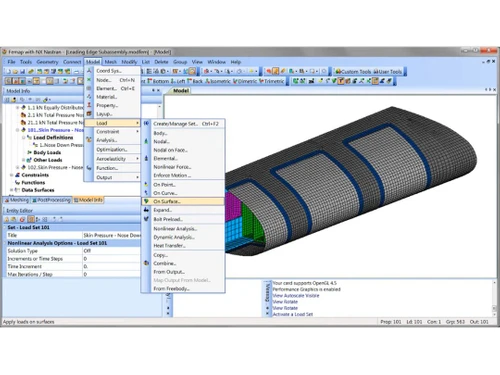Switch to the PostProcessing tab

51,200
